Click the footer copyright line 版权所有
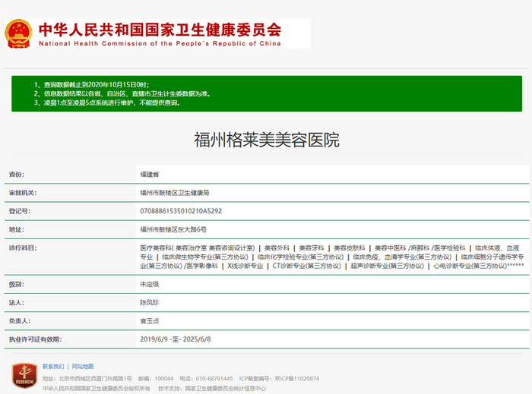532x394 pixels. coord(96,388)
